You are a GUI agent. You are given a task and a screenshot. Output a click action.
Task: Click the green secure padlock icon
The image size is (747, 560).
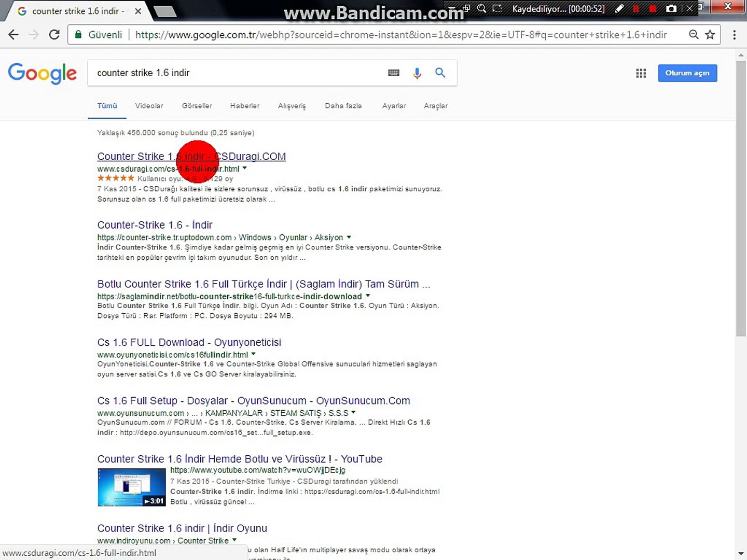pyautogui.click(x=78, y=35)
